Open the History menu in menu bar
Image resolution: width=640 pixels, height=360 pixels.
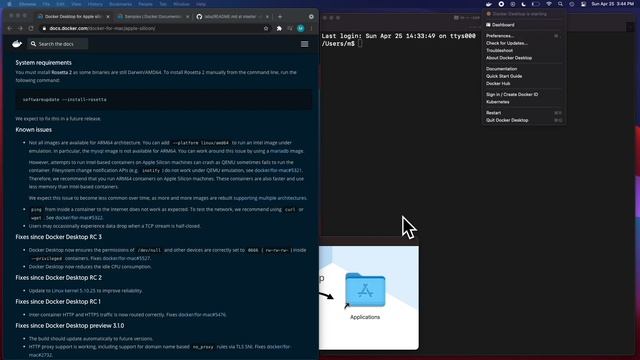click(95, 4)
